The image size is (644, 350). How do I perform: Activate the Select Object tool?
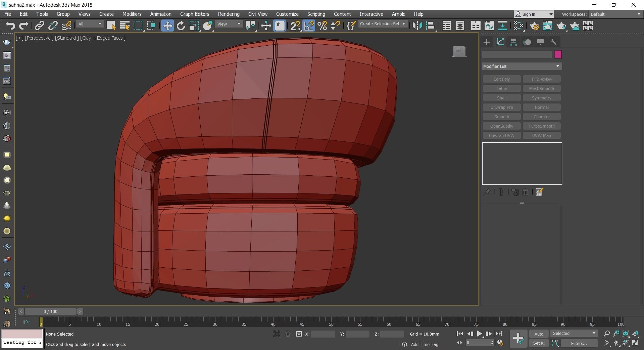[x=111, y=26]
